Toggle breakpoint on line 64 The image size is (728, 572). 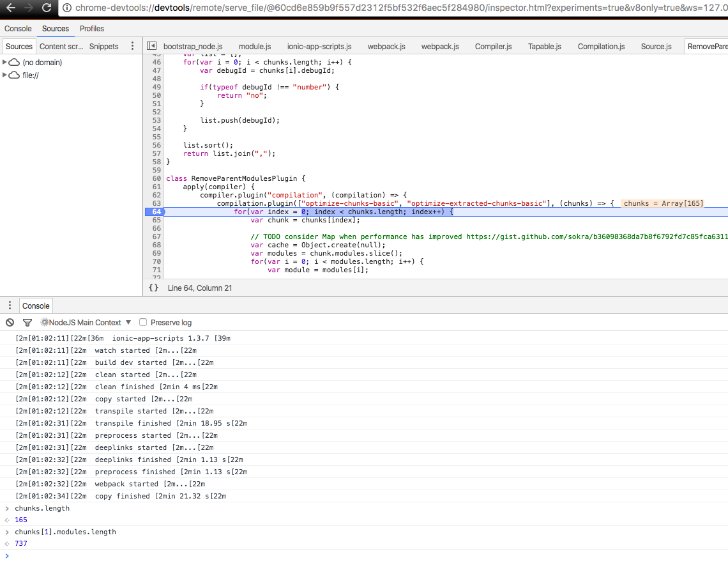pyautogui.click(x=156, y=212)
